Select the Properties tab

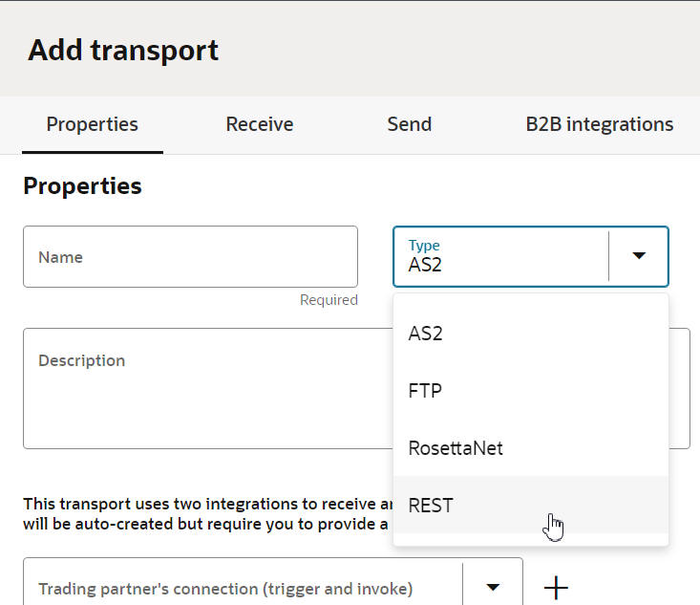pyautogui.click(x=92, y=124)
